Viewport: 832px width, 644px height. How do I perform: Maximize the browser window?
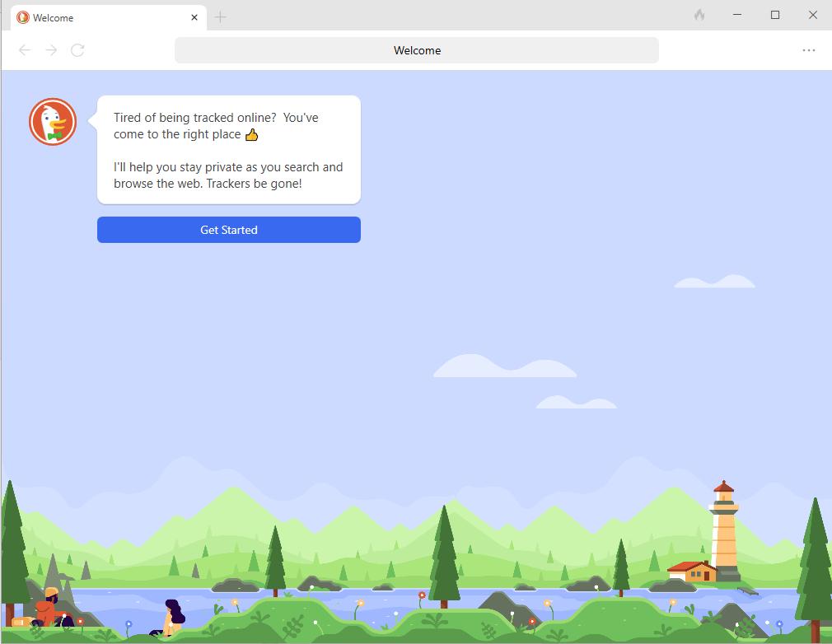point(774,15)
